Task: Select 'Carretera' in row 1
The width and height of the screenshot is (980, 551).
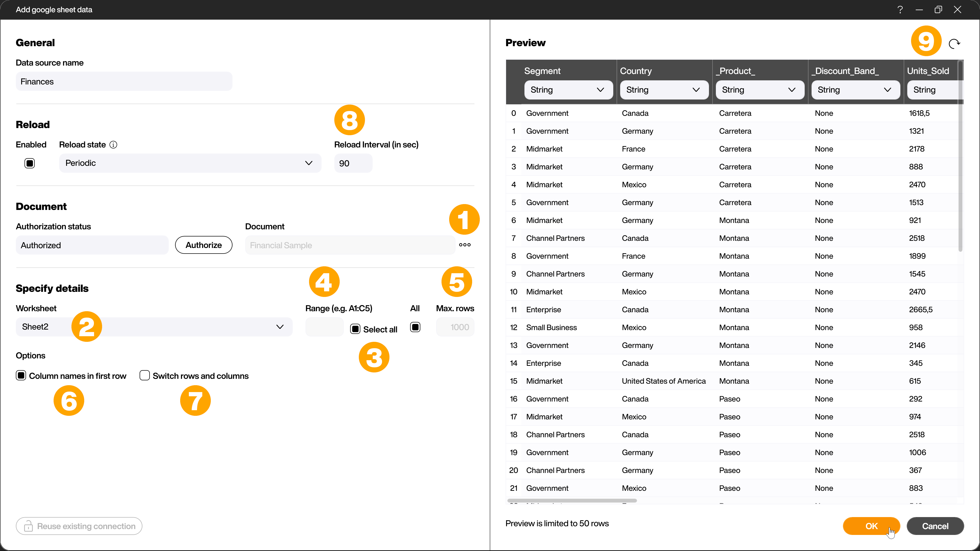Action: (x=735, y=131)
